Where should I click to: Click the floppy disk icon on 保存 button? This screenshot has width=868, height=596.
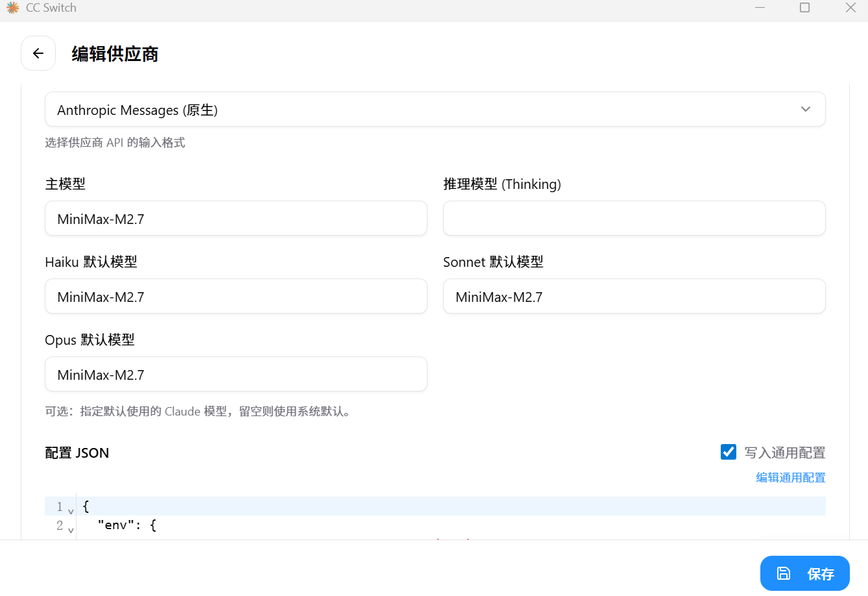(x=784, y=573)
